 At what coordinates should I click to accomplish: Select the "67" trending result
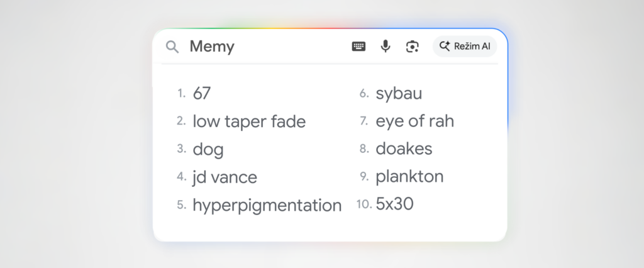coord(202,94)
